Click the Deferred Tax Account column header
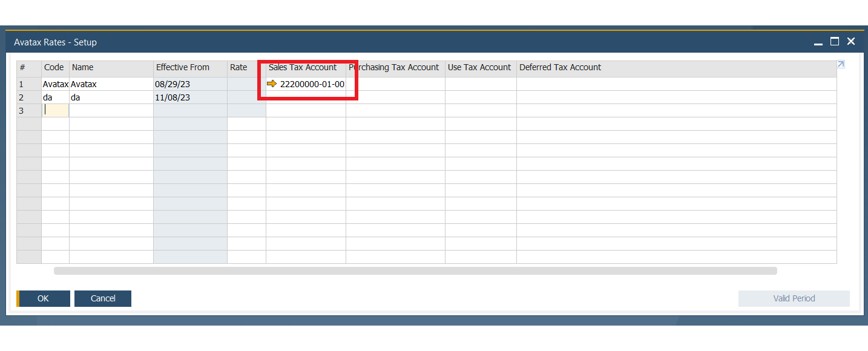Viewport: 868px width, 351px height. (677, 68)
